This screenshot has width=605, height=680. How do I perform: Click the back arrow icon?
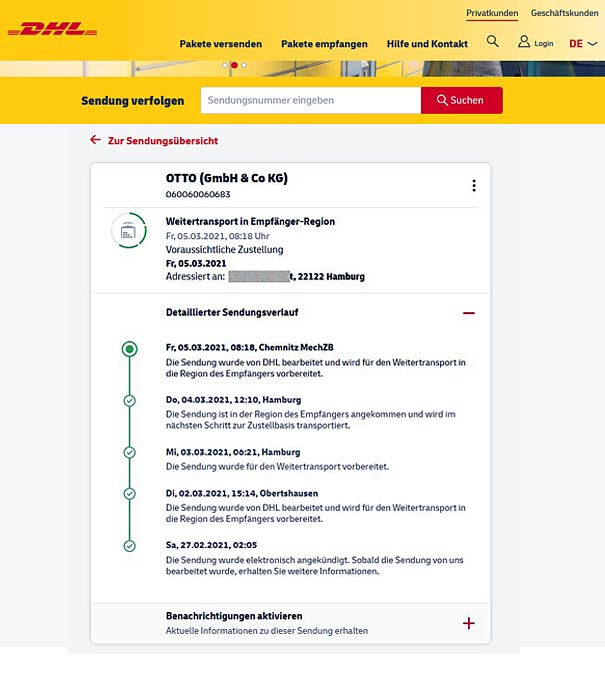[95, 140]
